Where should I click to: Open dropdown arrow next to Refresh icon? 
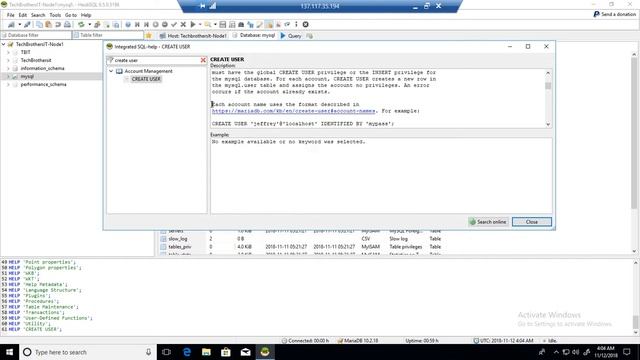click(x=89, y=24)
